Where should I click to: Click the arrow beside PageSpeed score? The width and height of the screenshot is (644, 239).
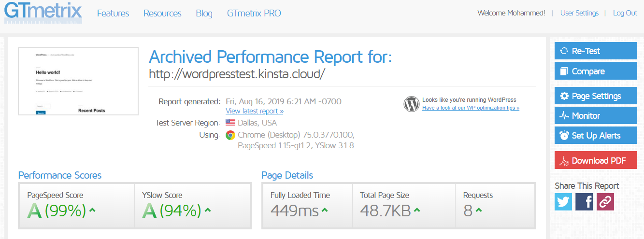[x=92, y=210]
